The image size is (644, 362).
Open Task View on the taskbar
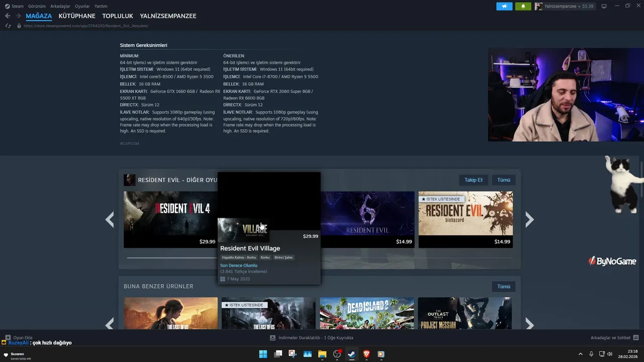point(278,354)
